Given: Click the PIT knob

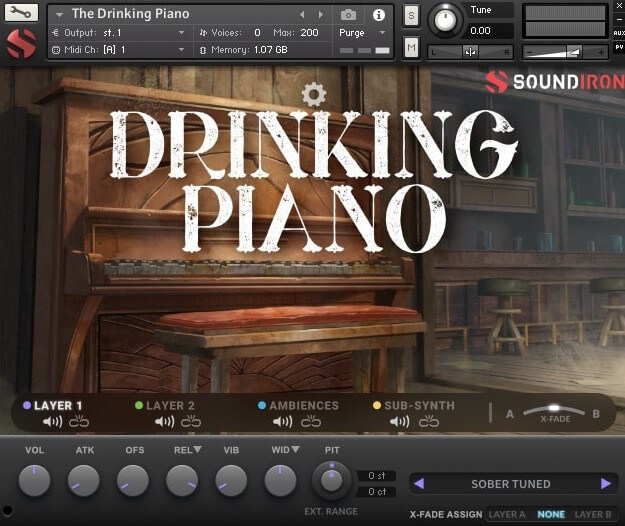Looking at the screenshot, I should point(331,480).
